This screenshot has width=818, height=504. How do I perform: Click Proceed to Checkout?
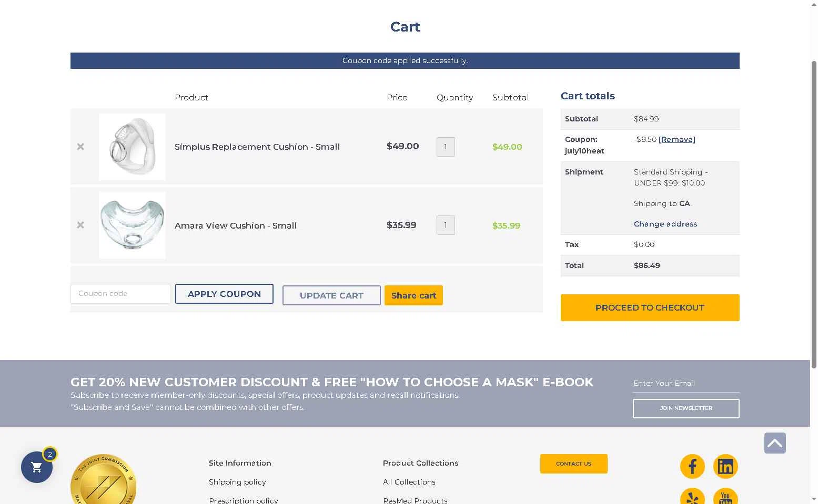(650, 307)
